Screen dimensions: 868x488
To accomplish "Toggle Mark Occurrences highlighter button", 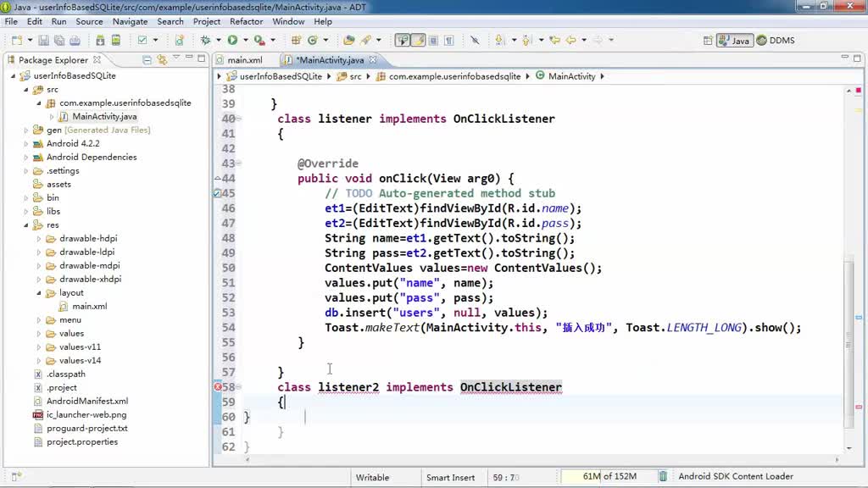I will (419, 41).
